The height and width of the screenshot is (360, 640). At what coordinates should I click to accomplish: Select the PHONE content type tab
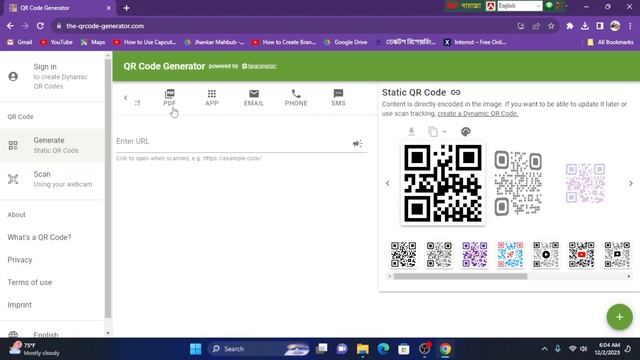(x=296, y=98)
